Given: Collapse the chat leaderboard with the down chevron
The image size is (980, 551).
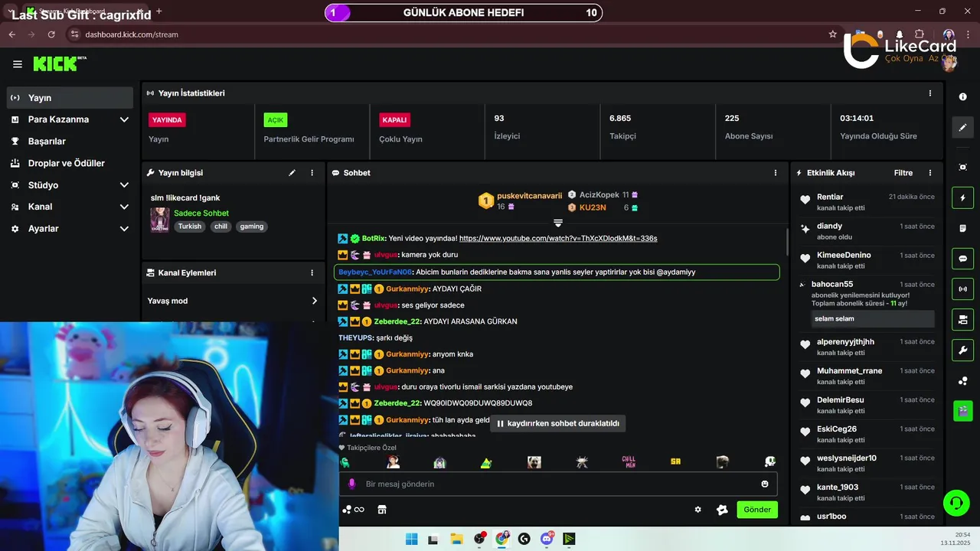Looking at the screenshot, I should [x=558, y=223].
